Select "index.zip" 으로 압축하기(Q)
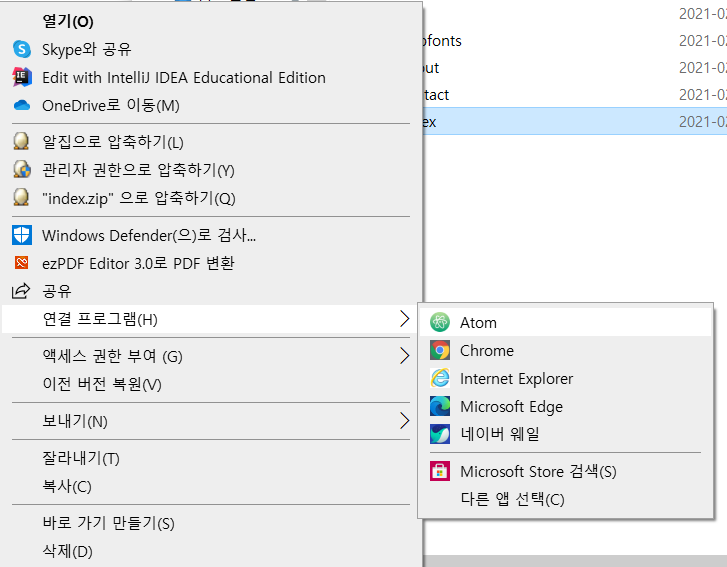This screenshot has height=567, width=727. (211, 198)
